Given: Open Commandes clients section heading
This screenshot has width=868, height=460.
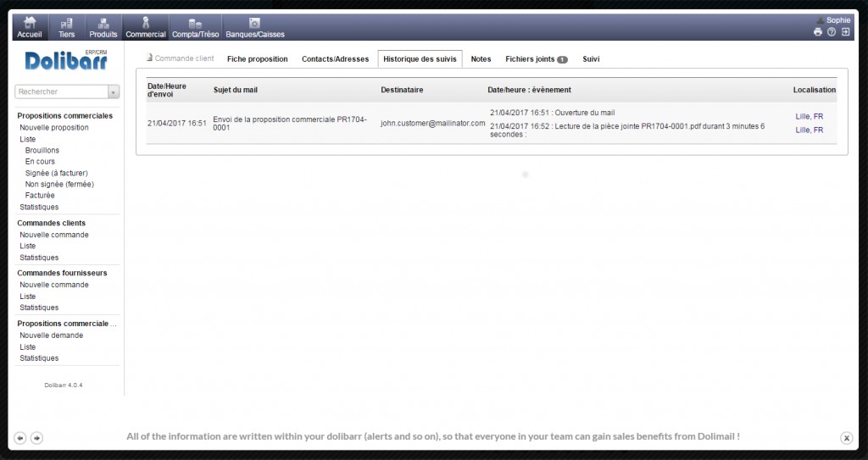Looking at the screenshot, I should [52, 223].
